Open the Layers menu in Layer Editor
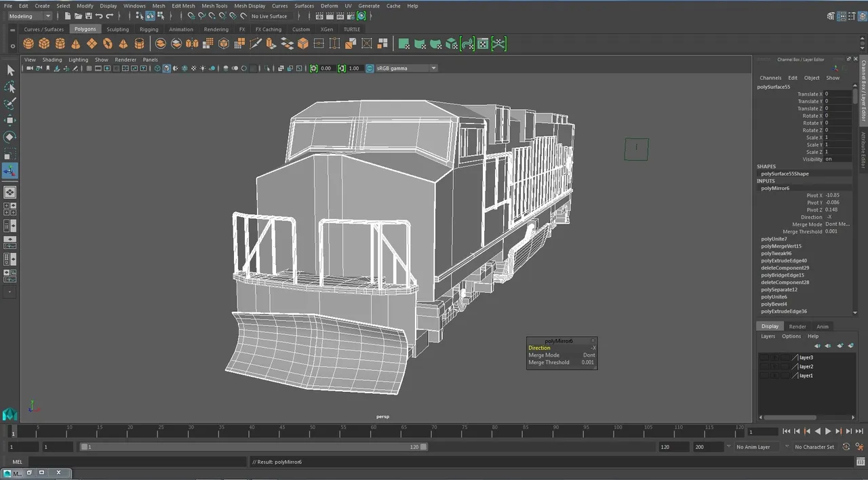Image resolution: width=868 pixels, height=480 pixels. pos(768,336)
